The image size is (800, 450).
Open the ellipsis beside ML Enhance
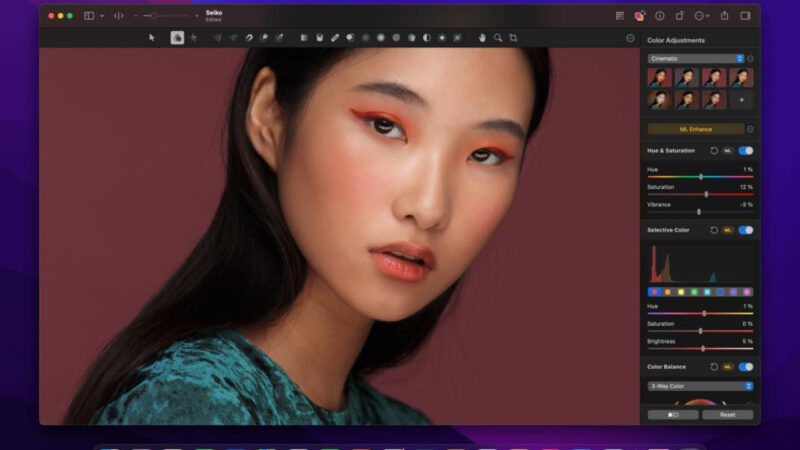[x=750, y=129]
